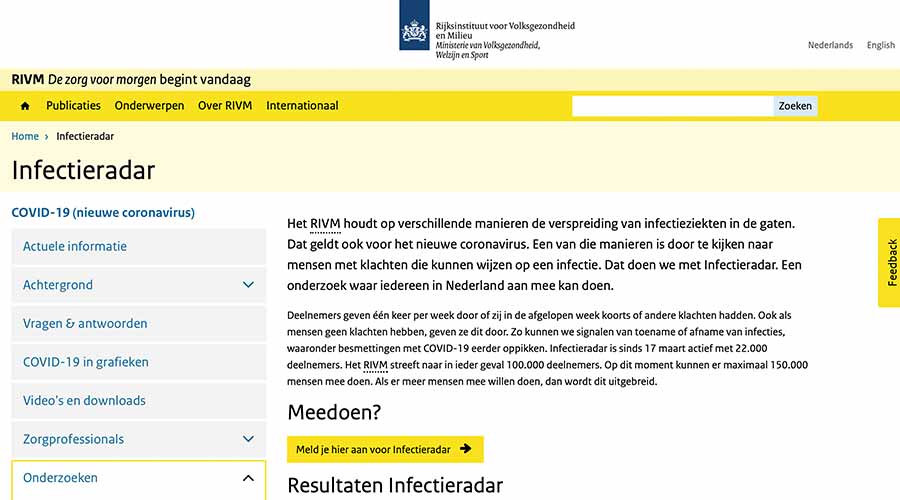Click the Infectieradar breadcrumb text
Viewport: 900px width, 500px height.
[85, 136]
